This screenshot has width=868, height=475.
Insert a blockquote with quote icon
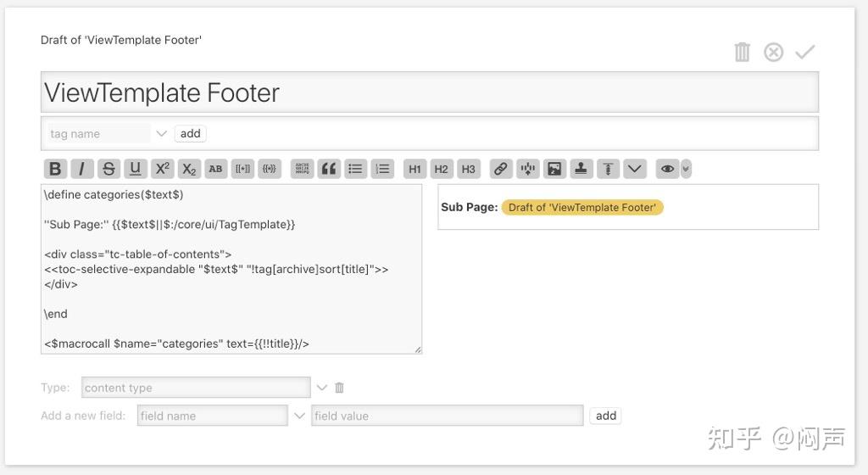329,169
